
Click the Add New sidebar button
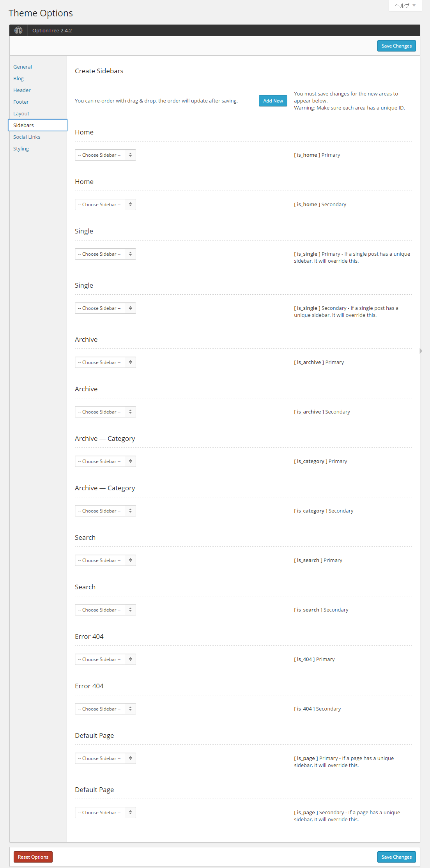click(x=273, y=101)
